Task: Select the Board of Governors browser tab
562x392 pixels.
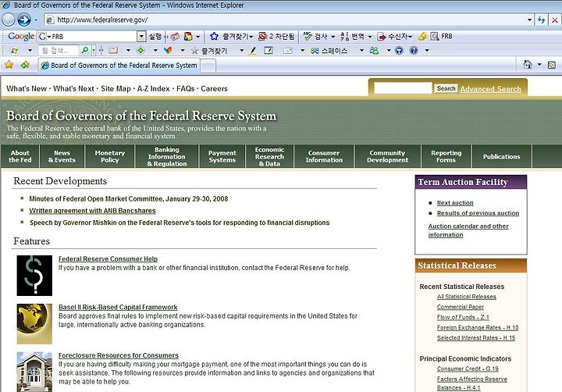Action: tap(119, 66)
